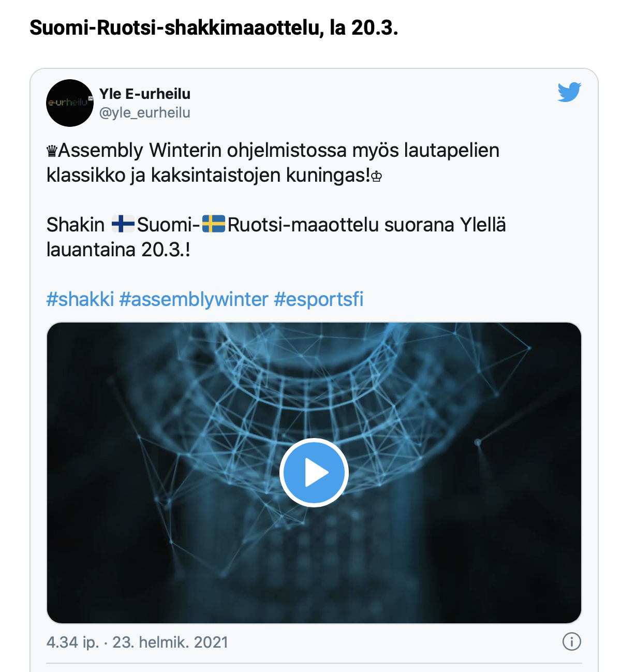621x672 pixels.
Task: Click the chess king emoji after kuningas
Action: point(377,177)
